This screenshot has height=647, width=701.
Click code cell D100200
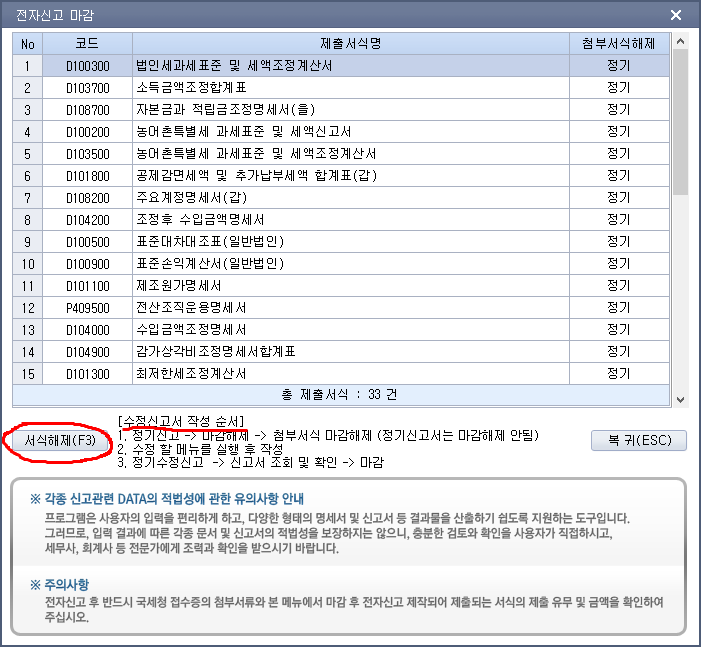point(88,132)
